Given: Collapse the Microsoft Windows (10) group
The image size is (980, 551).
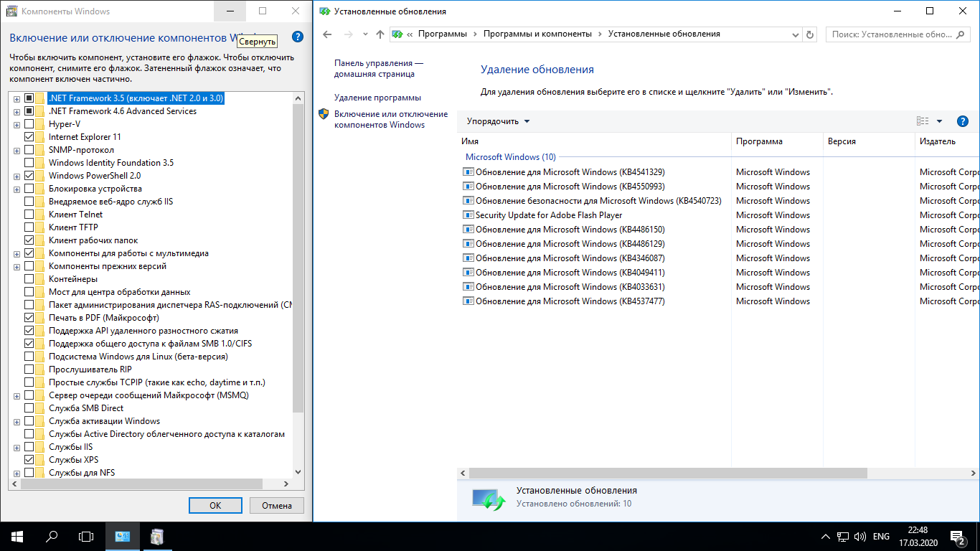Looking at the screenshot, I should click(x=510, y=157).
